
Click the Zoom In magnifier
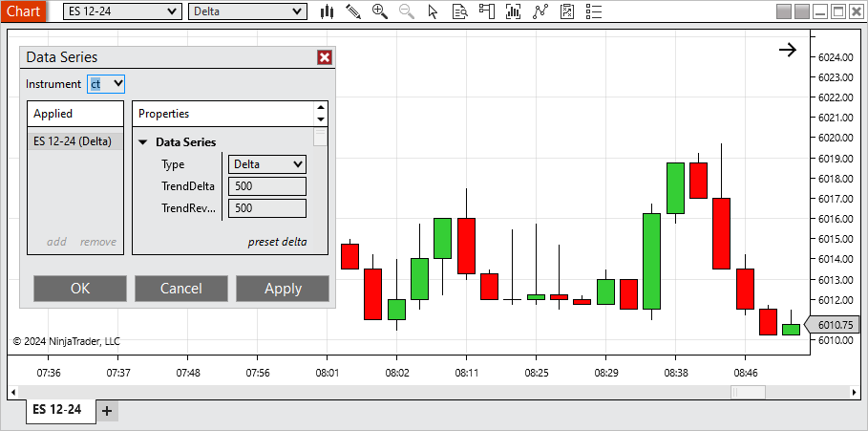coord(380,11)
